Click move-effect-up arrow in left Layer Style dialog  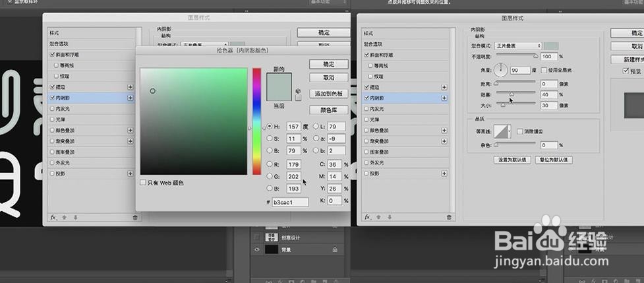65,217
